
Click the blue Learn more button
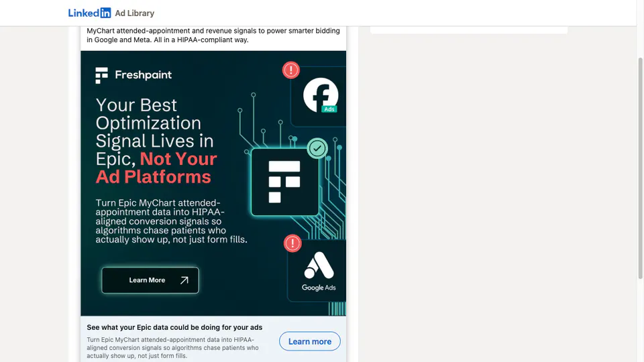pyautogui.click(x=310, y=341)
